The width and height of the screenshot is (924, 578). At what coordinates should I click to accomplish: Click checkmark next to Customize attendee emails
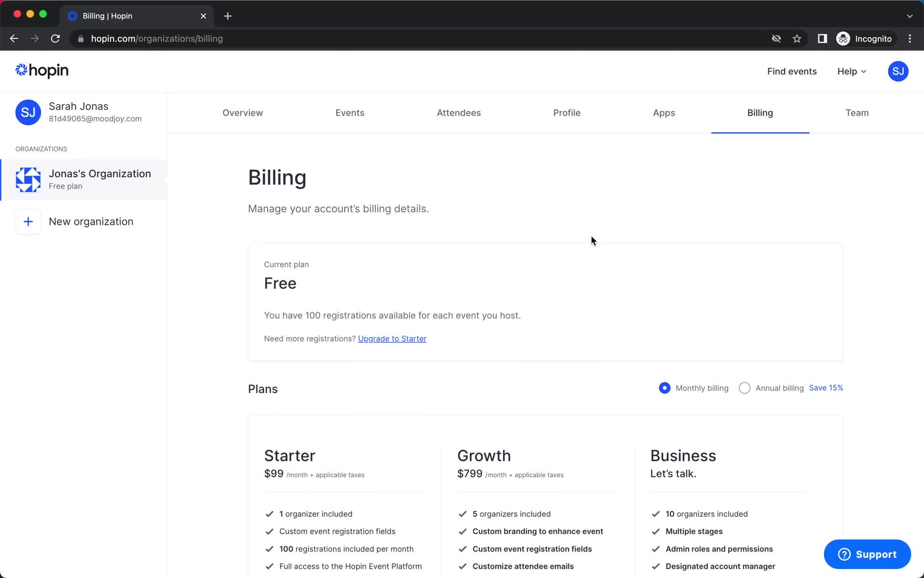[x=462, y=566]
